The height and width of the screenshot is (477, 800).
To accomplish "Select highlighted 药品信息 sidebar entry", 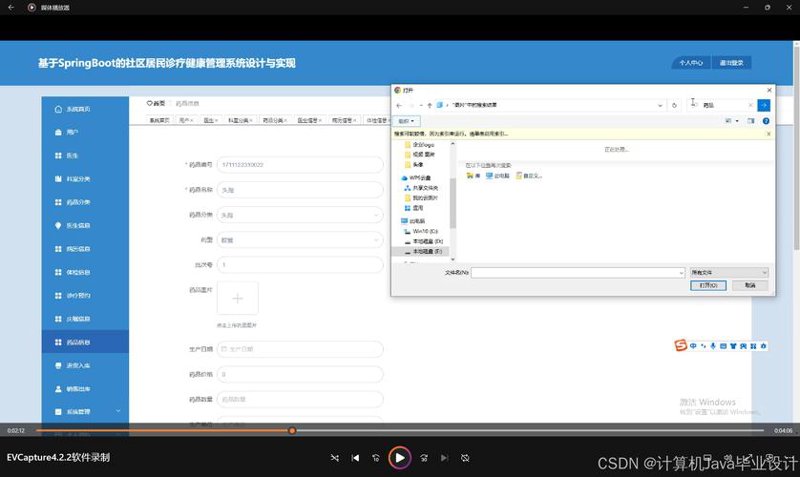I will click(85, 342).
